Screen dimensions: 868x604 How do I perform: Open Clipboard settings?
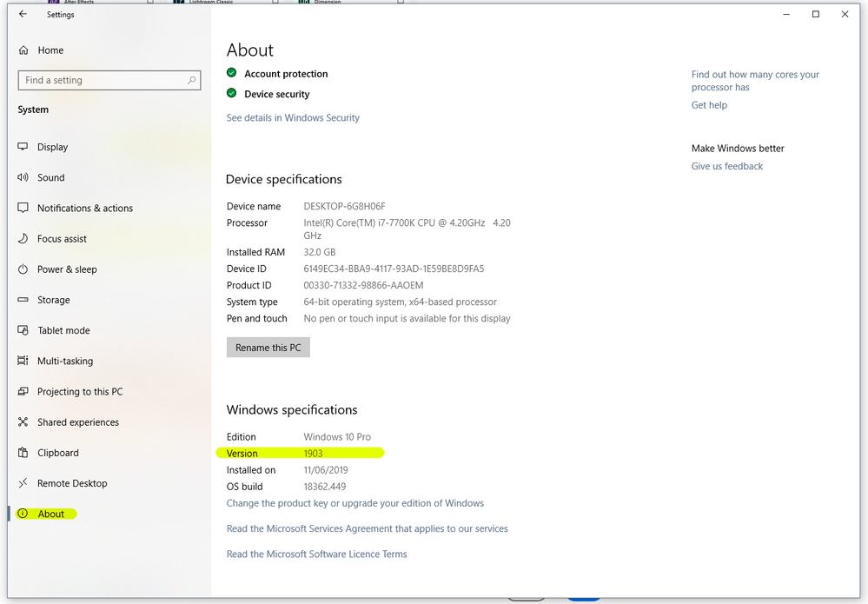[58, 453]
